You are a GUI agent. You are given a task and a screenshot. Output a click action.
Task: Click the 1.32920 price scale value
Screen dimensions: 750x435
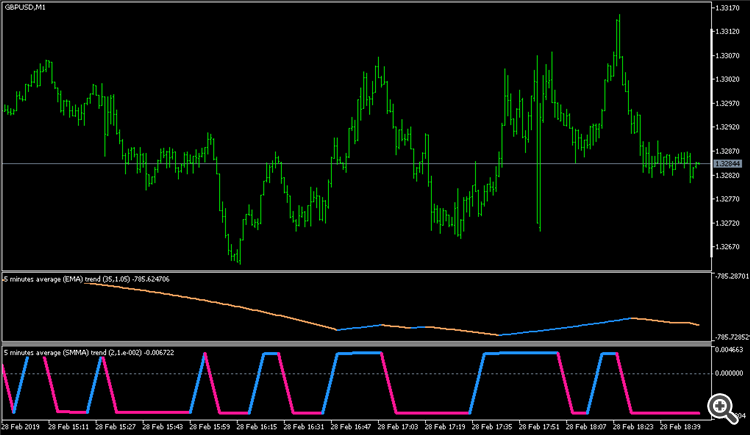(x=727, y=127)
